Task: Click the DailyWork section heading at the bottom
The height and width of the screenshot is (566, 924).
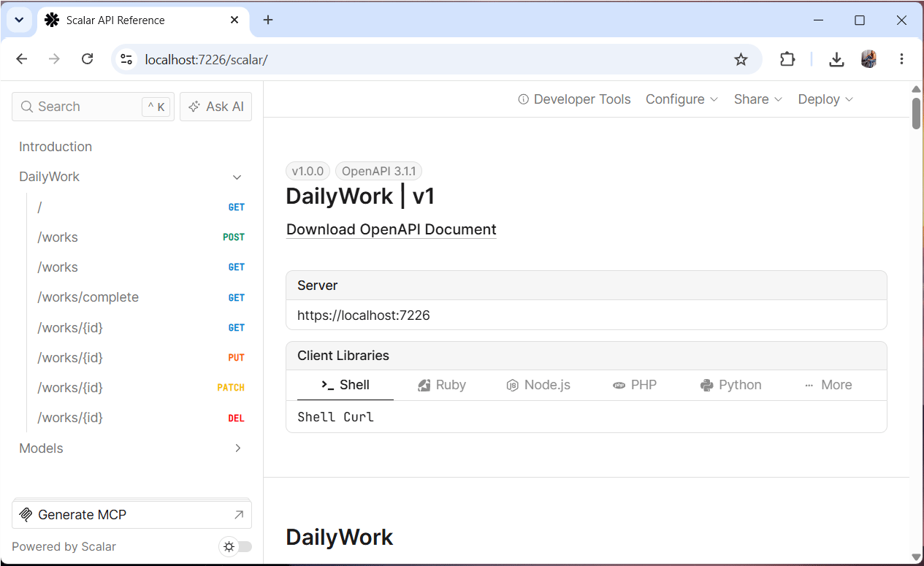Action: 340,538
